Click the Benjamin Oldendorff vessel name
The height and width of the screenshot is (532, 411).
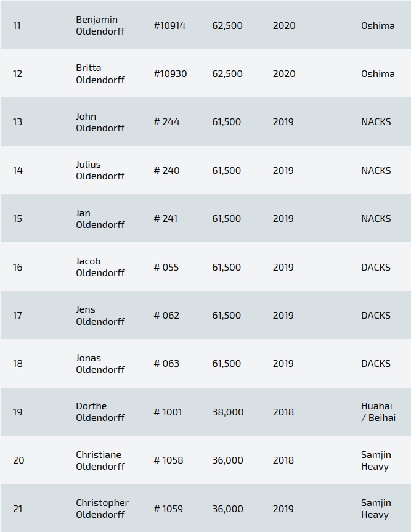[x=100, y=25]
